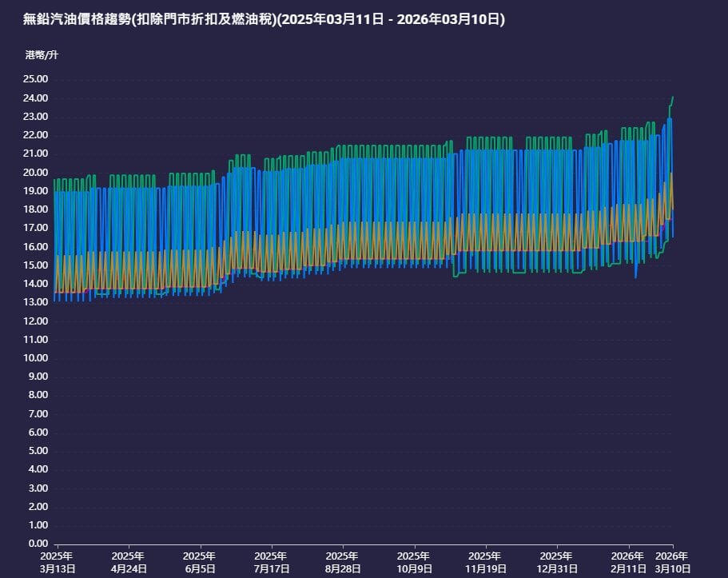Click the 2025年 8月28日 axis date

pos(342,562)
